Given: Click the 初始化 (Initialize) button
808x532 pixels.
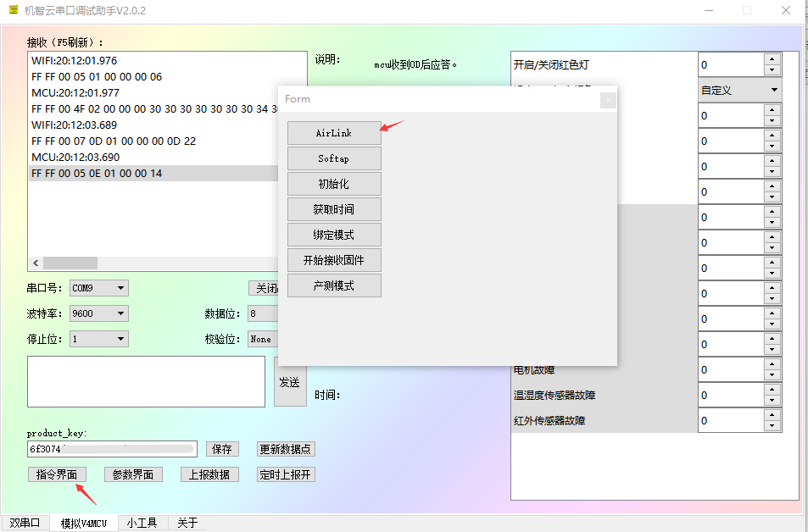Looking at the screenshot, I should 334,184.
